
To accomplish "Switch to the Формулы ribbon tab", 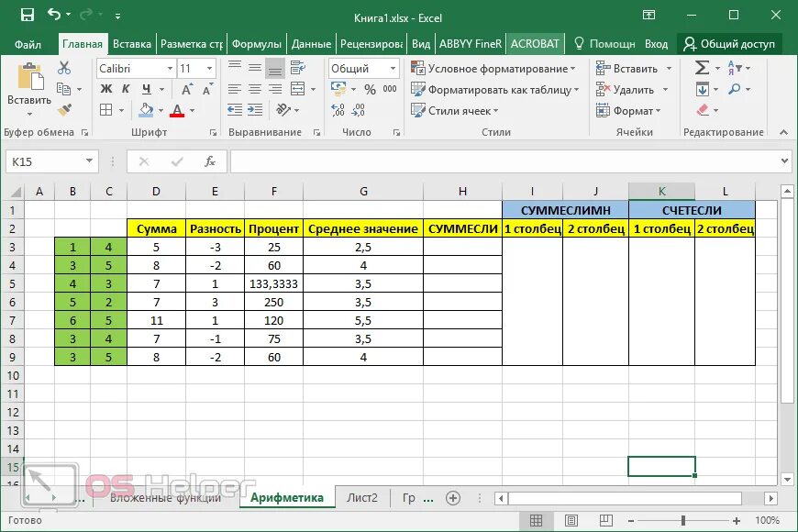I will [257, 44].
